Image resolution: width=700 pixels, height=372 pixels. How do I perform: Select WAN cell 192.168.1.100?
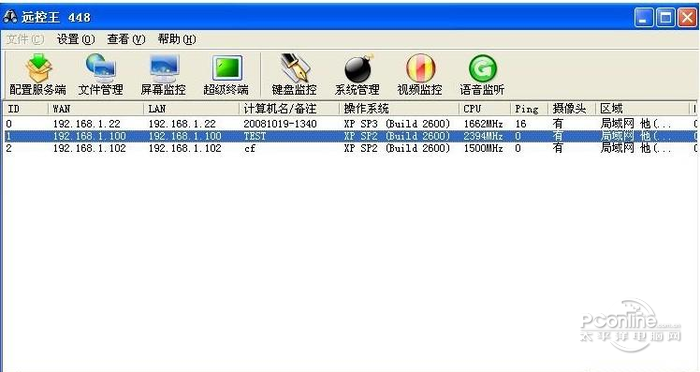[89, 136]
